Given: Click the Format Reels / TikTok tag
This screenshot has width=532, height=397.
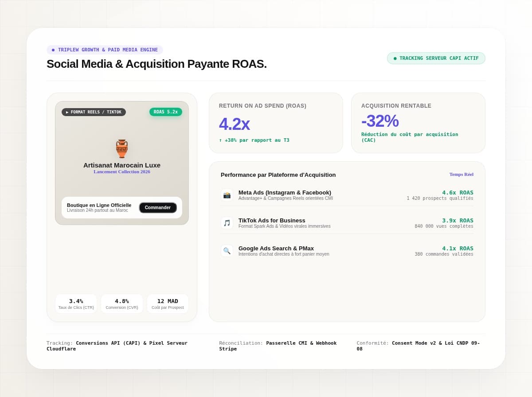Looking at the screenshot, I should [x=94, y=112].
